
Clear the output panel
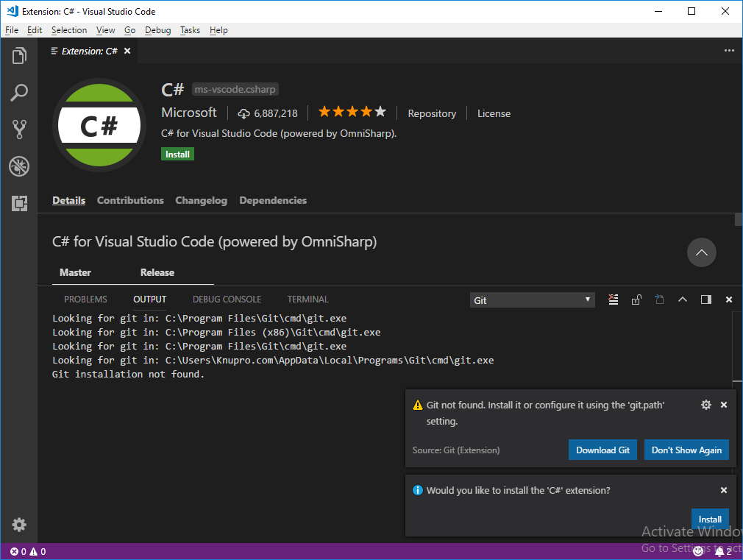pyautogui.click(x=614, y=300)
